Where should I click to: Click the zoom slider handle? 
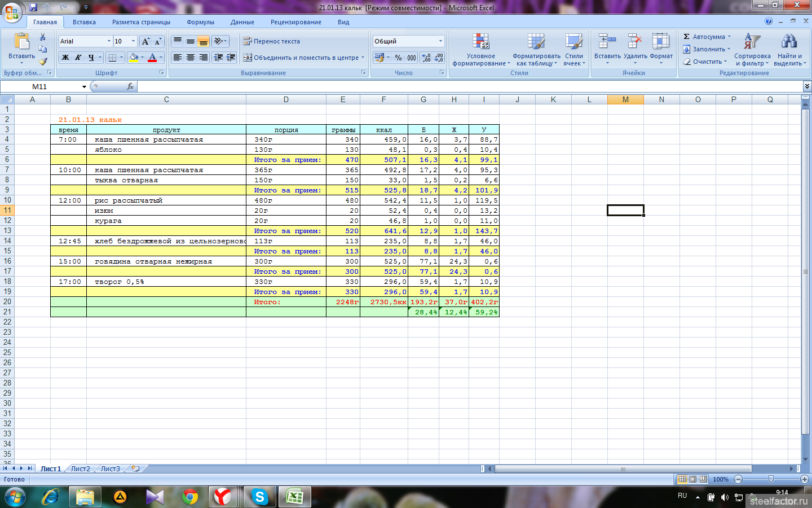click(771, 479)
